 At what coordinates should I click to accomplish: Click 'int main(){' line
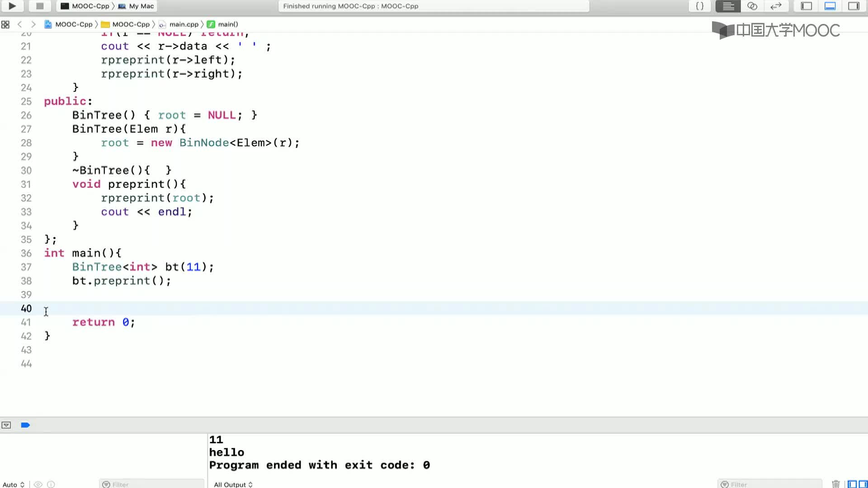83,253
